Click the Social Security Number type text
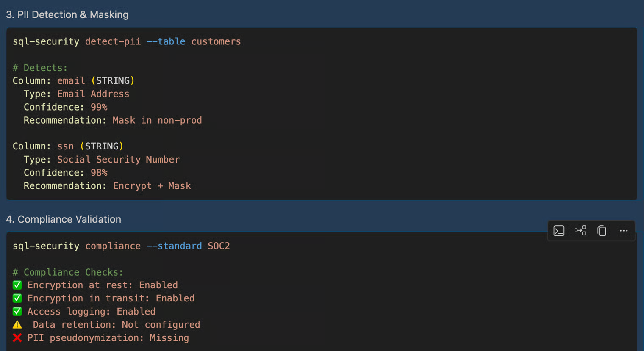The width and height of the screenshot is (644, 351). [118, 160]
